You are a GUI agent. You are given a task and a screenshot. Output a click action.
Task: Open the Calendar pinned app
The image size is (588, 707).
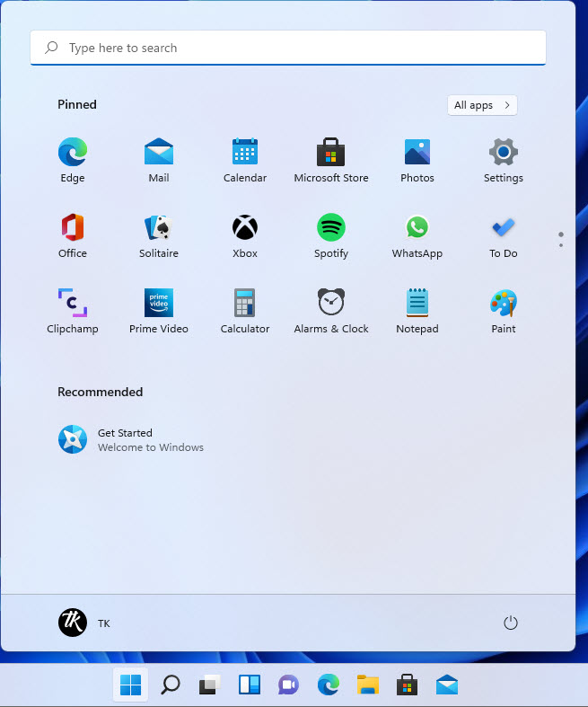click(x=245, y=160)
